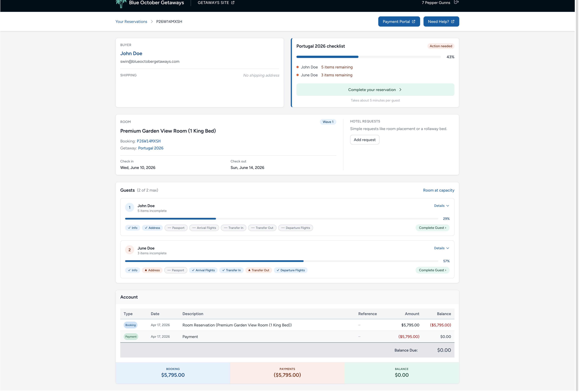Viewport: 579px width, 392px height.
Task: Click the check-in date Wed, June 10, 2026
Action: coord(138,168)
